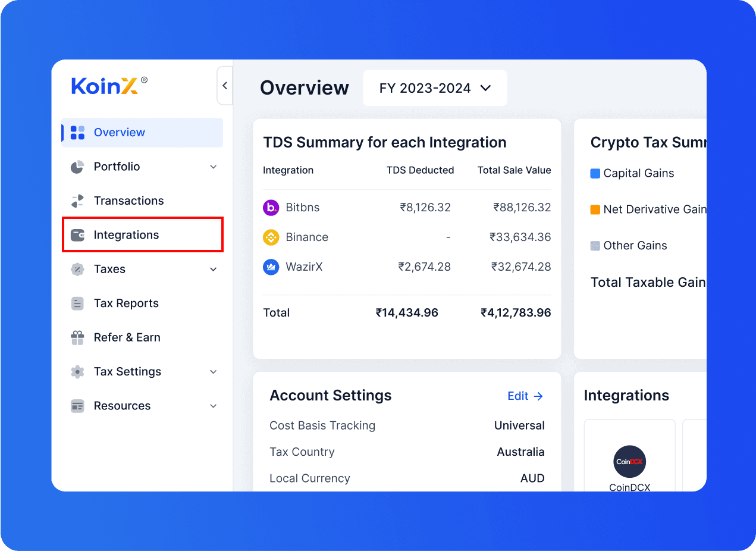Viewport: 756px width, 551px height.
Task: Open the Resources menu item
Action: point(122,406)
